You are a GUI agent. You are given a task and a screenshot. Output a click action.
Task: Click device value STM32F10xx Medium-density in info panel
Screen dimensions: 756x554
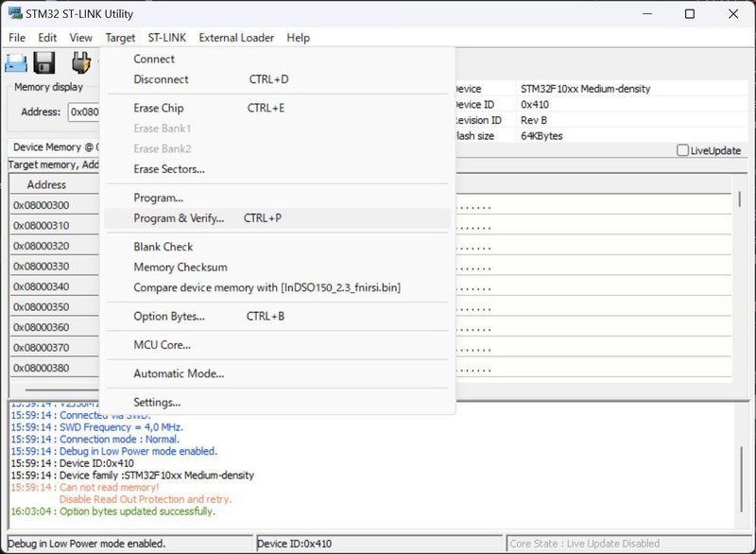click(x=585, y=89)
